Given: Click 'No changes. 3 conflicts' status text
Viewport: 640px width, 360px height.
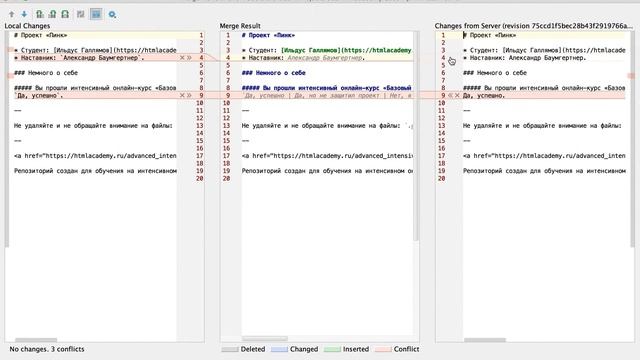Looking at the screenshot, I should pos(47,349).
